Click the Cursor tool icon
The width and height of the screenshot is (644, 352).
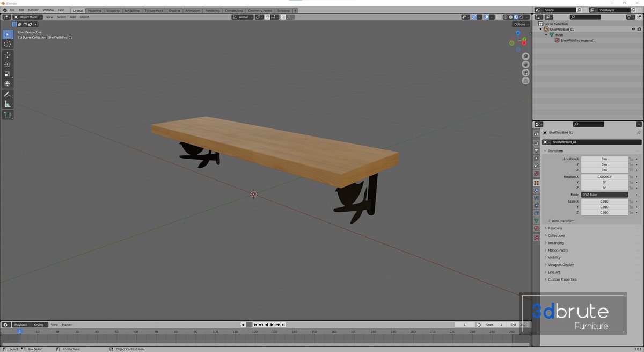(8, 44)
